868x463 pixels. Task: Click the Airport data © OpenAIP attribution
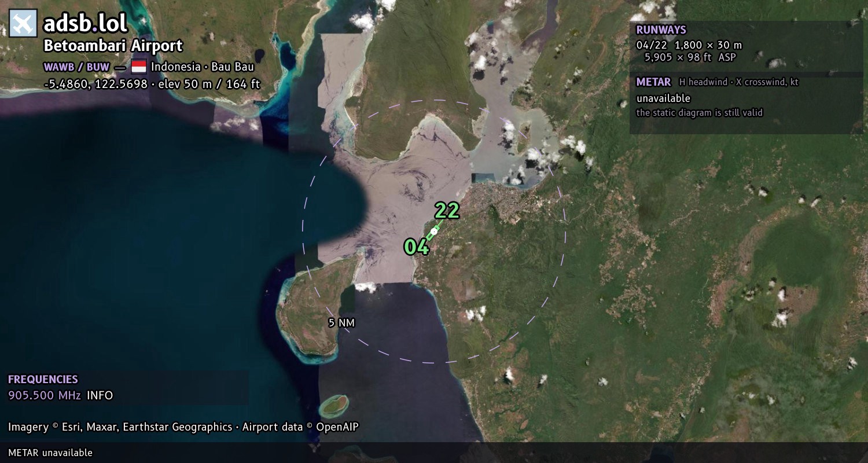(300, 427)
